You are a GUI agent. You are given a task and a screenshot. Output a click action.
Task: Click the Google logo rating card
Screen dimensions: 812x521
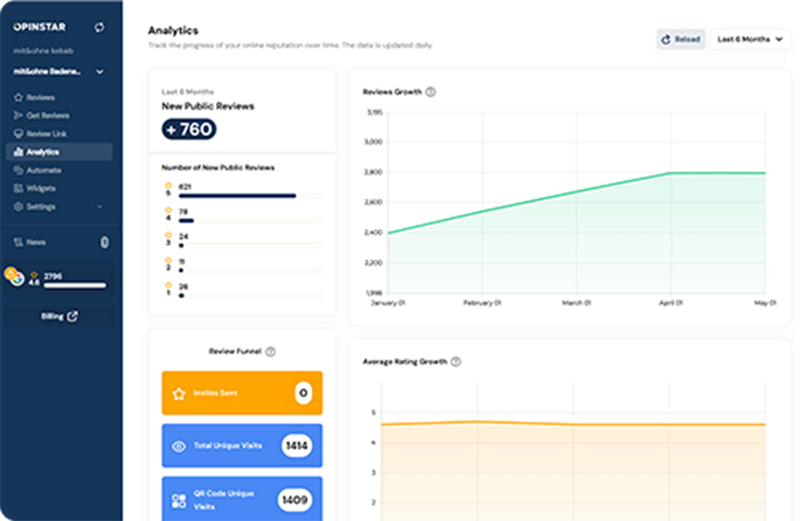[59, 279]
